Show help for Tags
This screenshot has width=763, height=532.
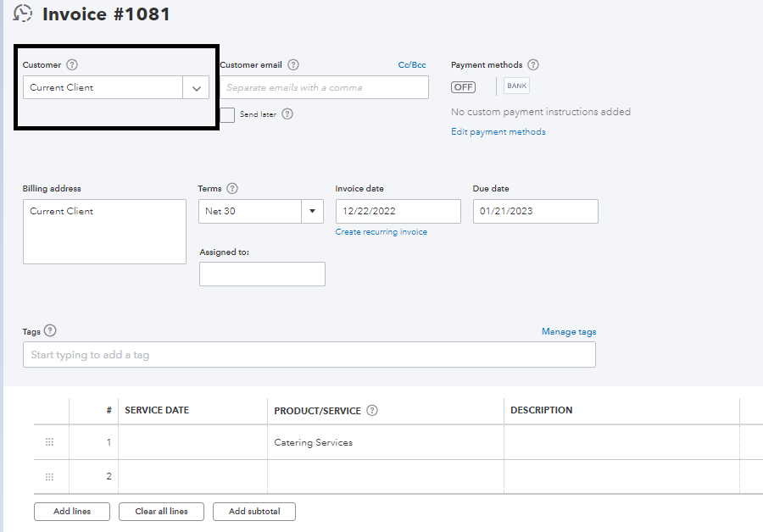(x=50, y=330)
